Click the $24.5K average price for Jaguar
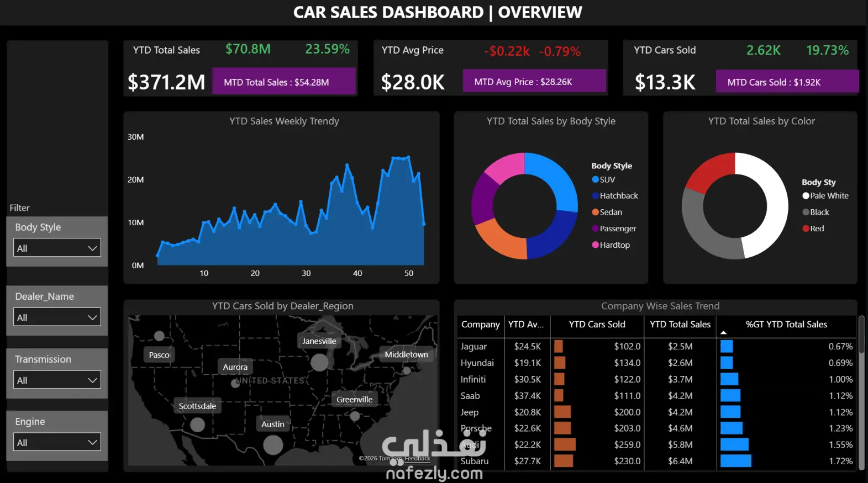Image resolution: width=868 pixels, height=483 pixels. pos(528,347)
